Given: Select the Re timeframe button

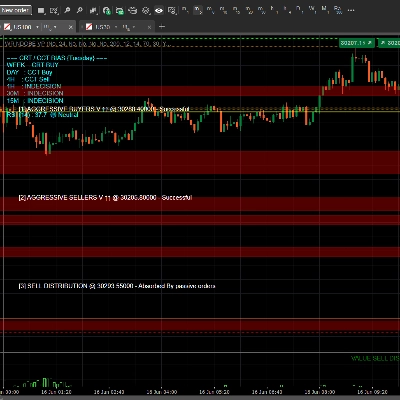Looking at the screenshot, I should click(338, 10).
